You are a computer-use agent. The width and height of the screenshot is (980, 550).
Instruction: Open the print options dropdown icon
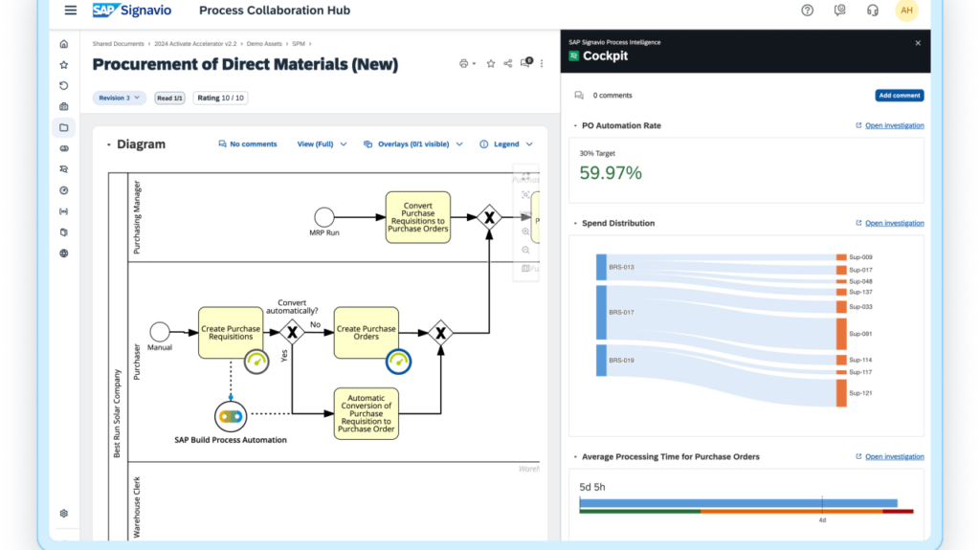467,64
